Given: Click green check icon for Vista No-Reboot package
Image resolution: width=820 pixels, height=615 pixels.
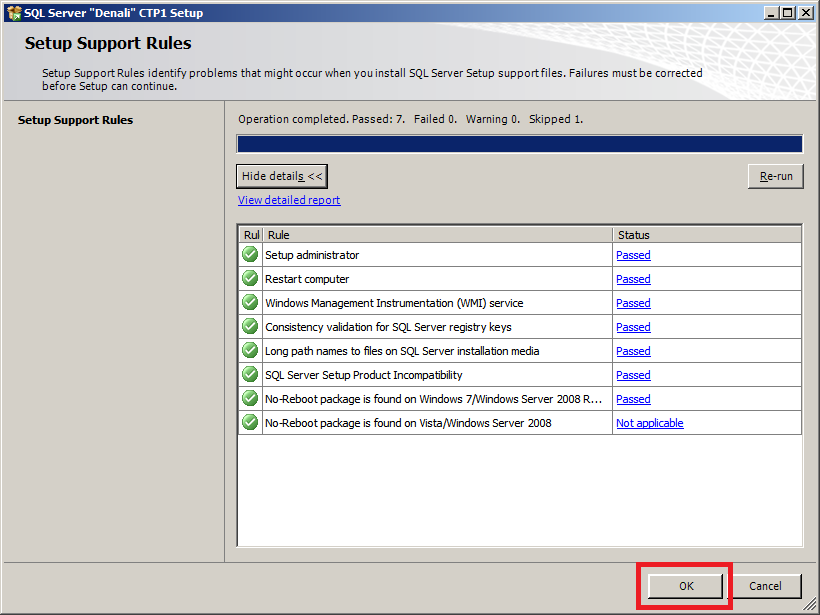Looking at the screenshot, I should click(x=250, y=422).
